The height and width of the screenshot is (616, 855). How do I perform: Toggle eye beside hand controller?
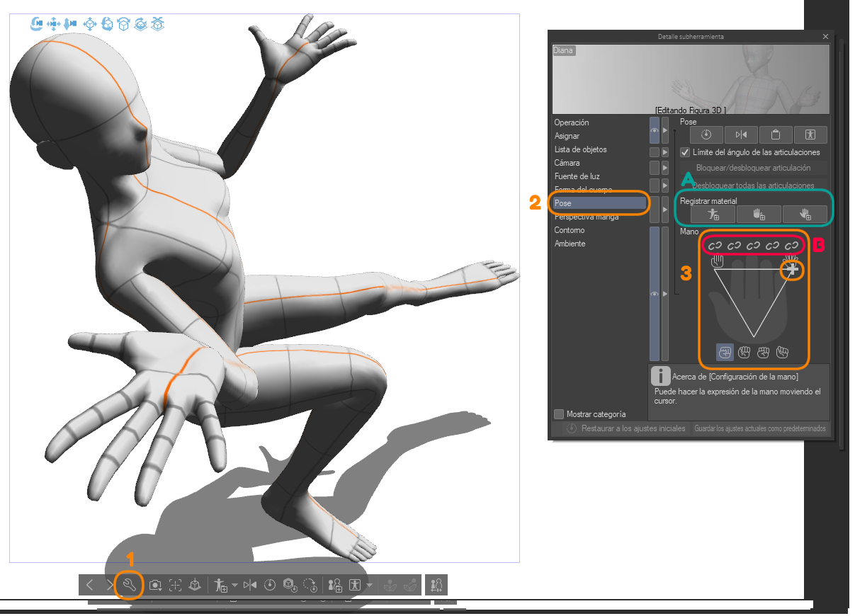click(655, 293)
